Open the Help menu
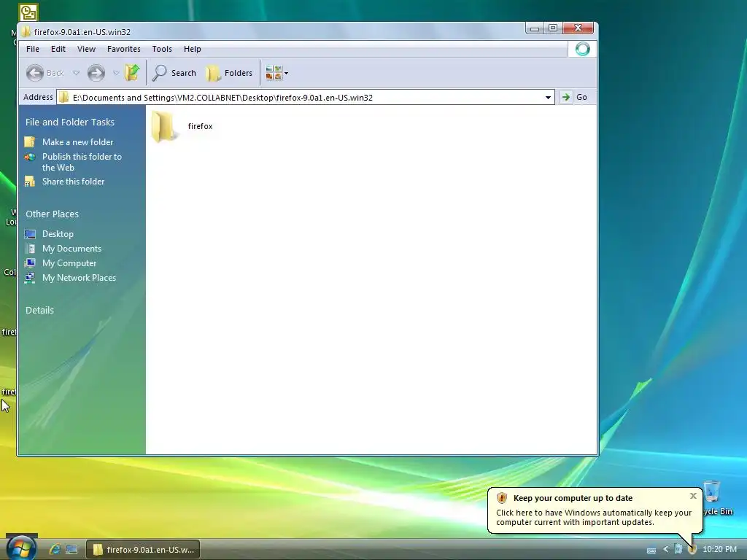Viewport: 747px width, 560px height. tap(193, 49)
